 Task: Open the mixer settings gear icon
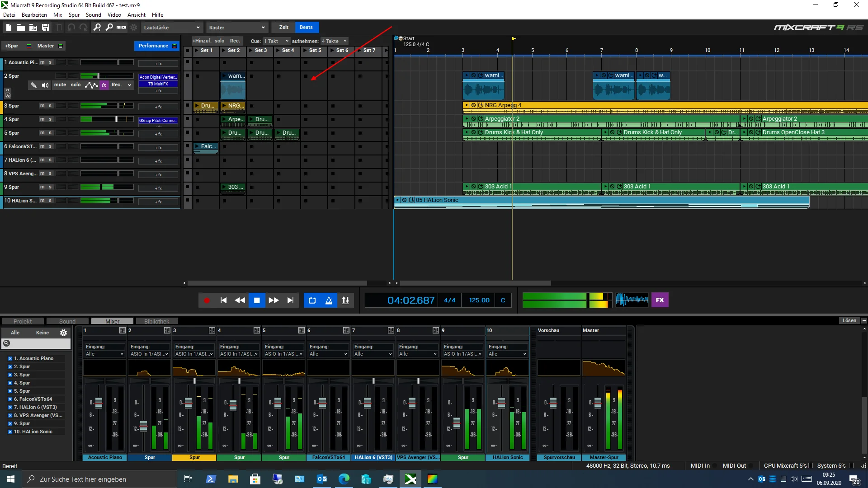click(x=64, y=333)
